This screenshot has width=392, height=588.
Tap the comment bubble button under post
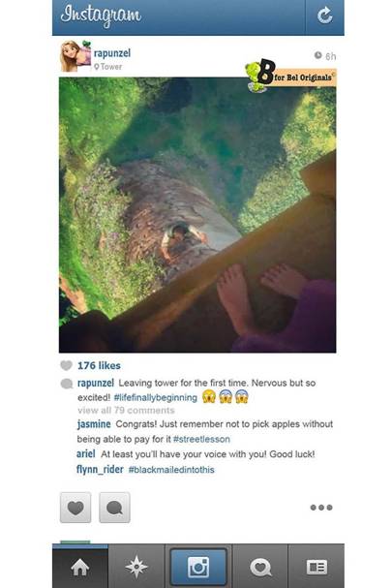pyautogui.click(x=114, y=508)
